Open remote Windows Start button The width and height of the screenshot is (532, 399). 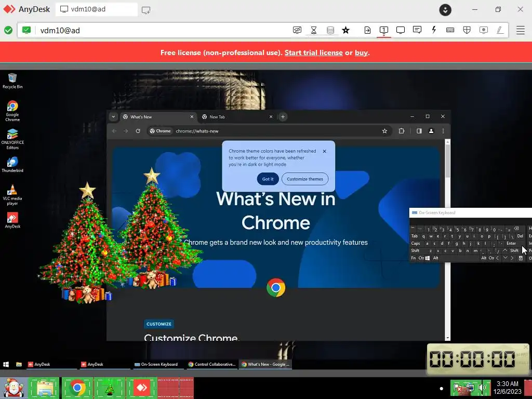pos(6,364)
